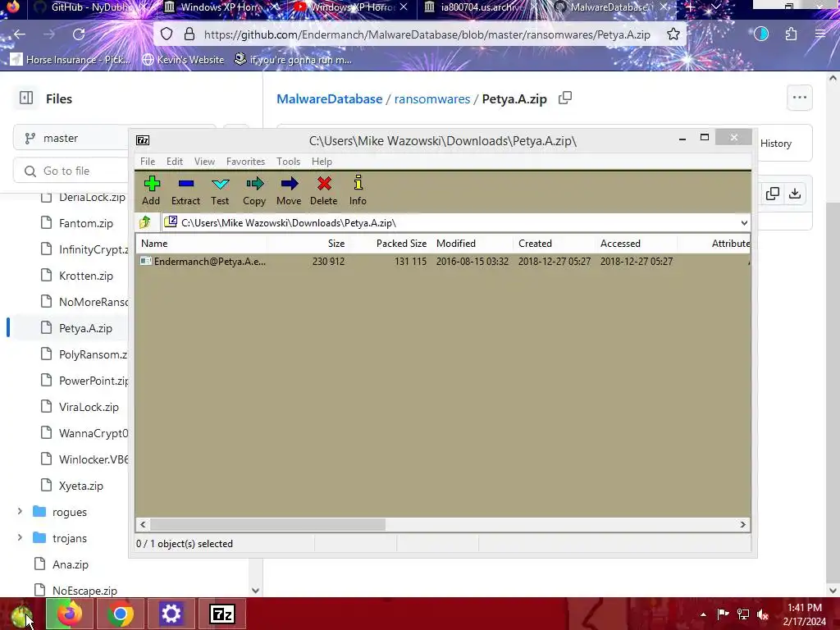Open the View menu in 7-Zip
Image resolution: width=840 pixels, height=630 pixels.
[x=204, y=162]
